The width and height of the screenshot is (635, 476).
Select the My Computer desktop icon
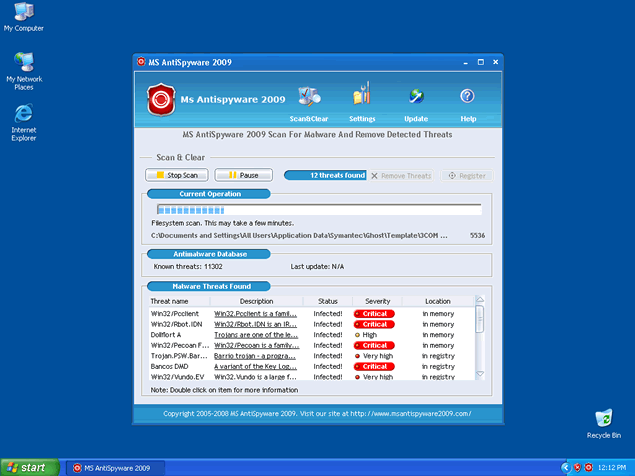coord(23,16)
